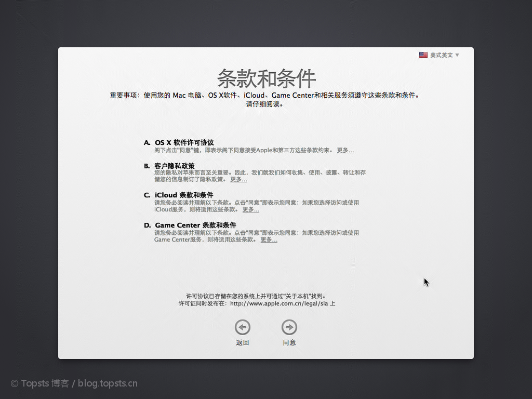Click the 条款和条件 page title
Viewport: 532px width, 399px height.
[x=267, y=78]
